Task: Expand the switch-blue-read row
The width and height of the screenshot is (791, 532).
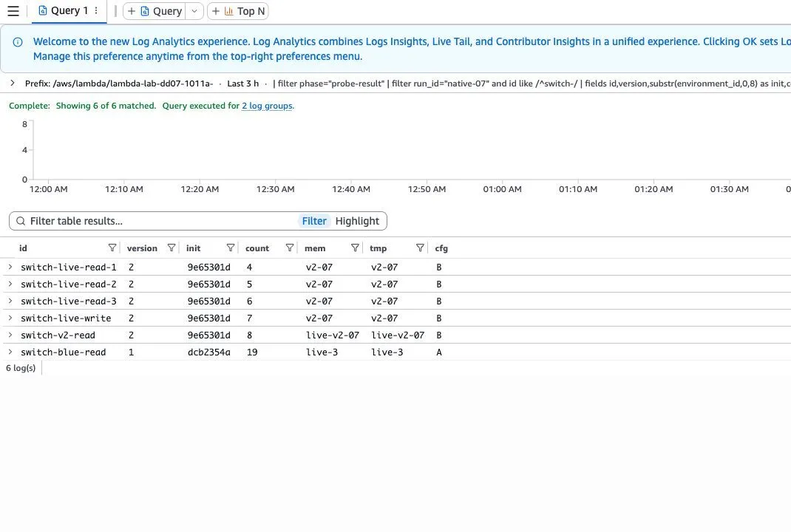Action: pyautogui.click(x=10, y=352)
